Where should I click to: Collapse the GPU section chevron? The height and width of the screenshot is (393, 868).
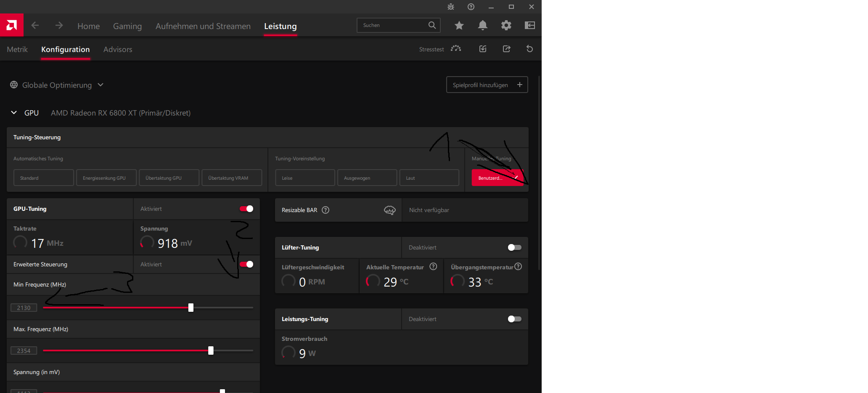click(14, 112)
